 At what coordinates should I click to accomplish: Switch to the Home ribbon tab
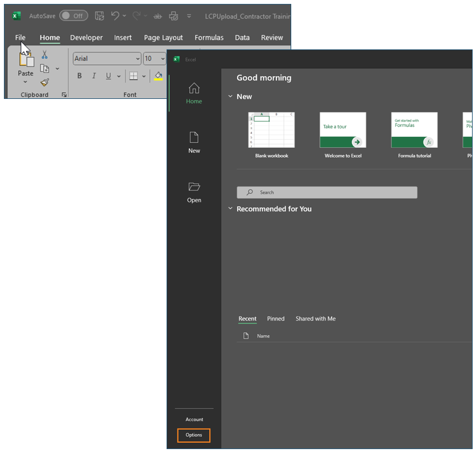(50, 38)
